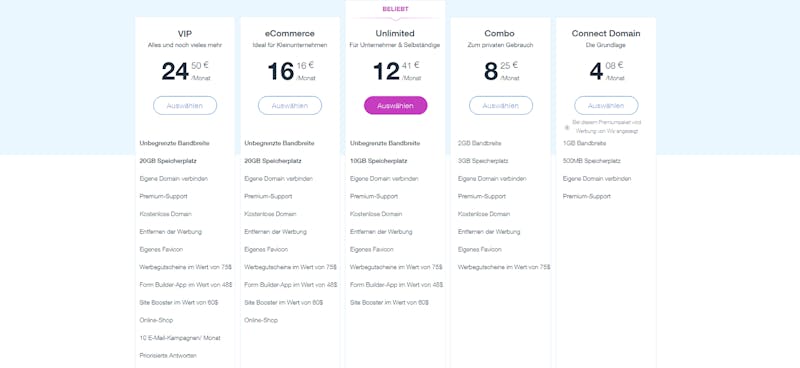Open the eCommerce plan heading
The image size is (800, 368).
pos(290,34)
